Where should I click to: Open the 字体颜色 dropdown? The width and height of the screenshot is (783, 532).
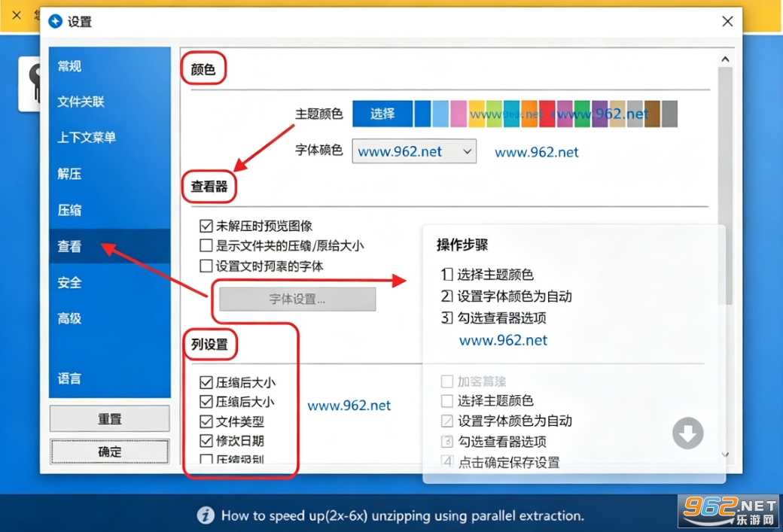coord(414,151)
